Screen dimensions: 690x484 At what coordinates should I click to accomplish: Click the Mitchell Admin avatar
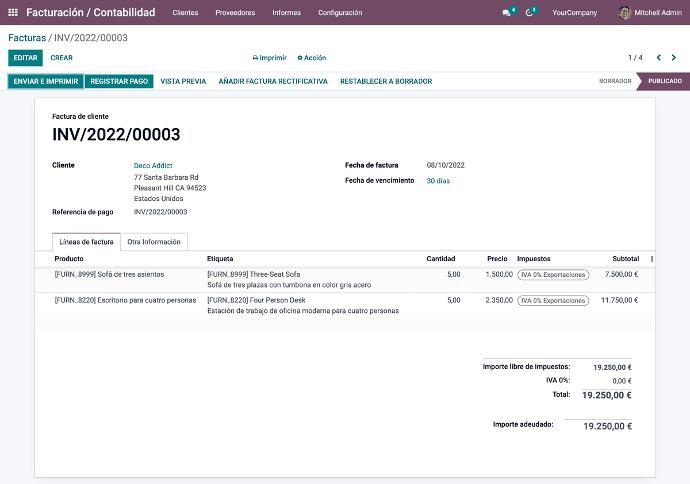pyautogui.click(x=625, y=13)
